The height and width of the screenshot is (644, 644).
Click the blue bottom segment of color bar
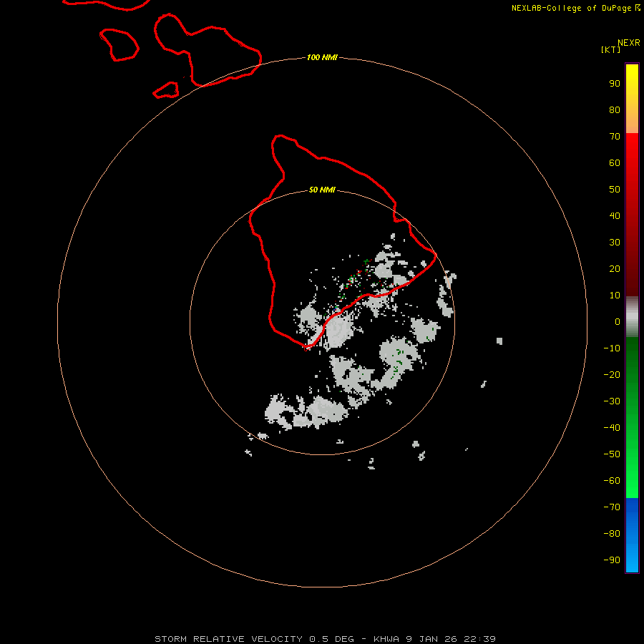[632, 535]
